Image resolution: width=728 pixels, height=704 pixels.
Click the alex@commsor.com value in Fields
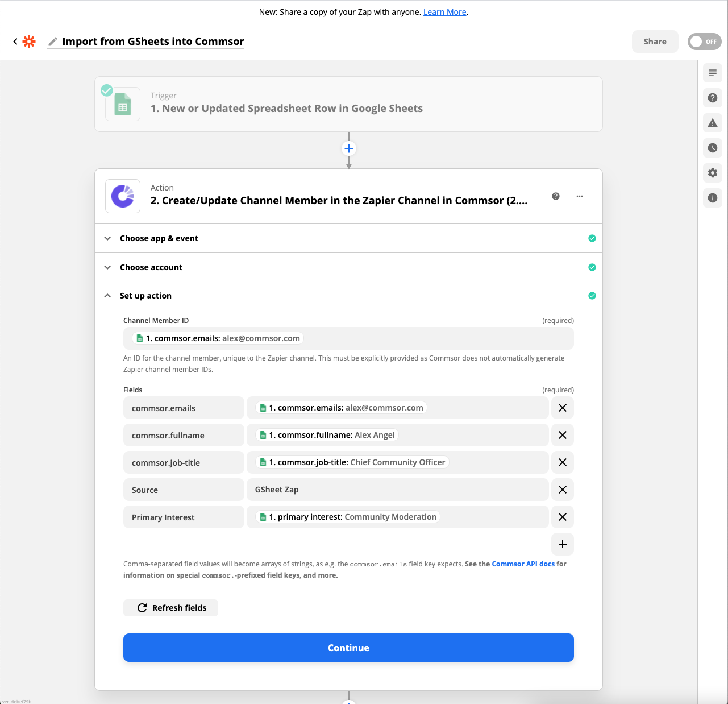pos(398,408)
